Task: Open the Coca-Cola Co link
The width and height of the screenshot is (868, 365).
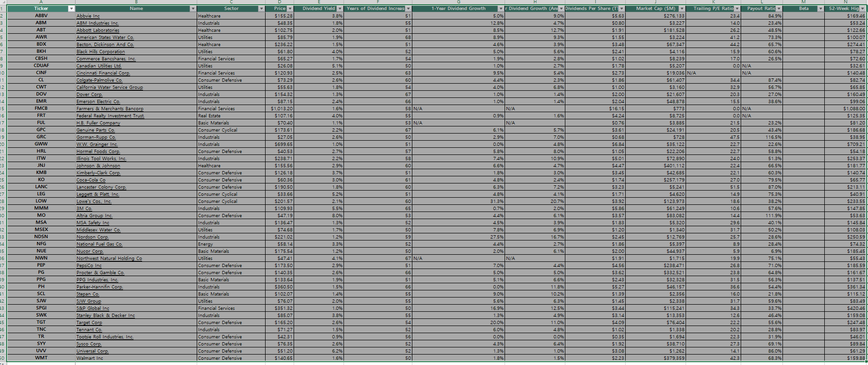Action: [x=91, y=180]
